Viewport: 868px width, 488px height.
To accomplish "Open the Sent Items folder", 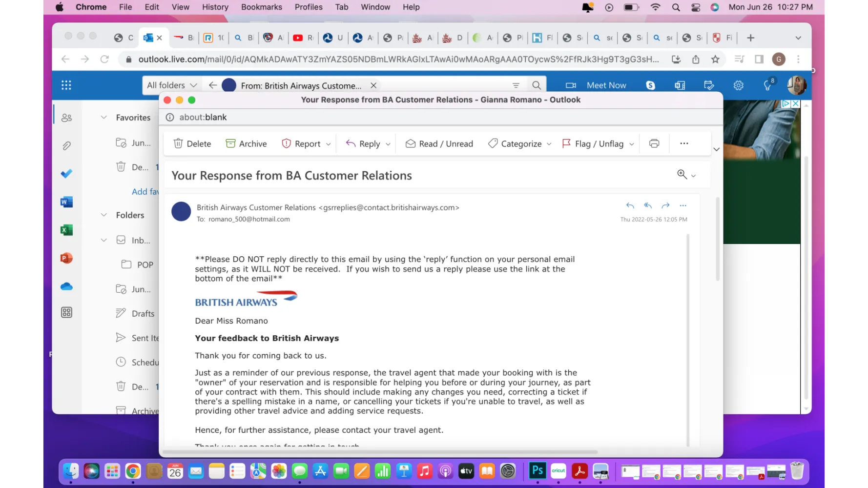I will point(137,338).
